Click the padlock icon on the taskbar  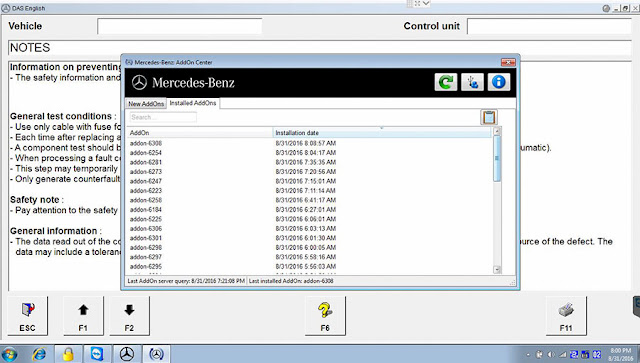click(x=68, y=354)
